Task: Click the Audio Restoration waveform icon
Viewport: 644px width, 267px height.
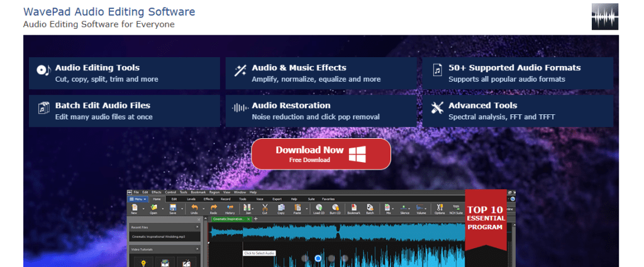Action: coord(240,108)
